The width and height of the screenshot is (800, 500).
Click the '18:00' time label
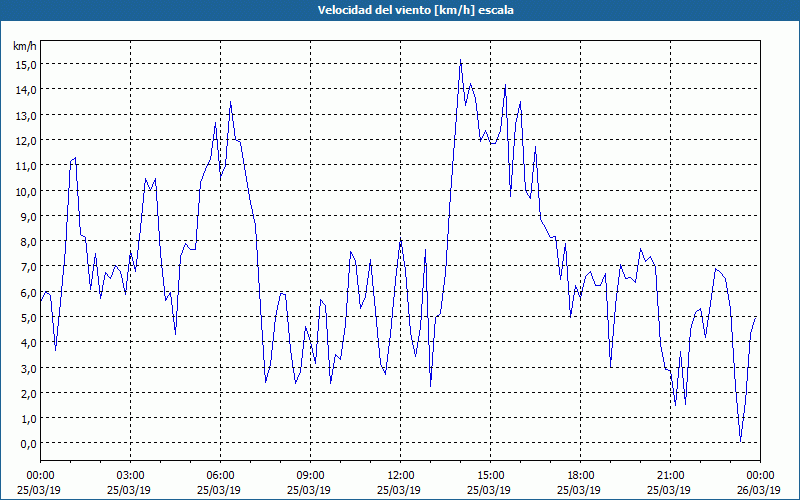pos(580,476)
